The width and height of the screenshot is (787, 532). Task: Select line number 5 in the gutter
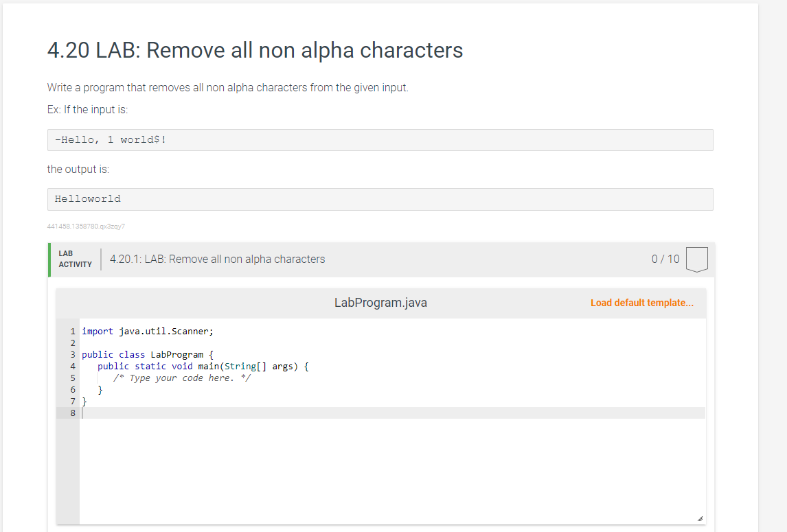(x=73, y=378)
